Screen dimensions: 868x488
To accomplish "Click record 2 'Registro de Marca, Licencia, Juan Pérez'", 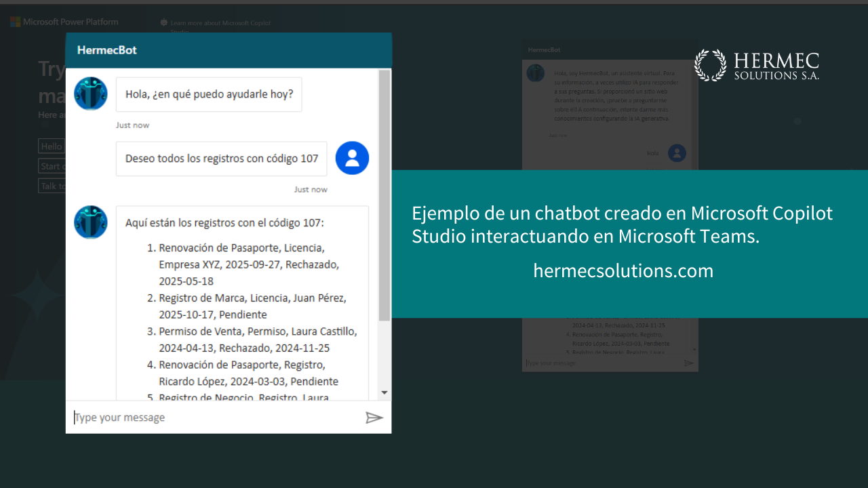I will point(247,306).
